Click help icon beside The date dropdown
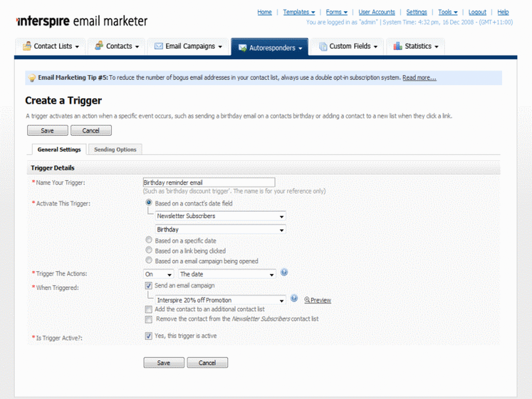 [x=284, y=272]
